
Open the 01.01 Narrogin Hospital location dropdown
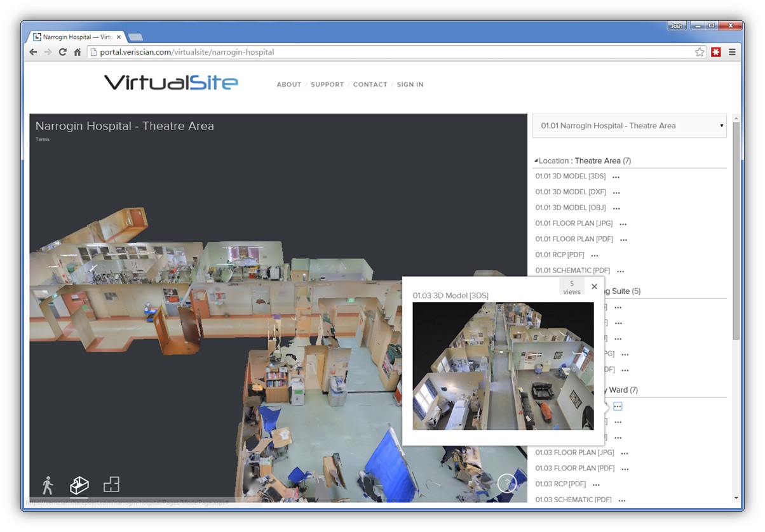629,126
